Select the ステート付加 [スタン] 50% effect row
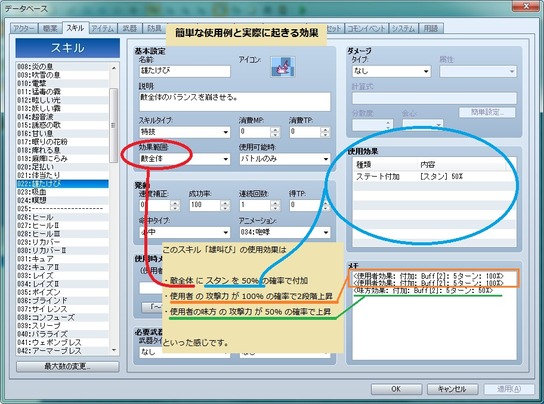The height and width of the screenshot is (404, 544). pos(434,176)
